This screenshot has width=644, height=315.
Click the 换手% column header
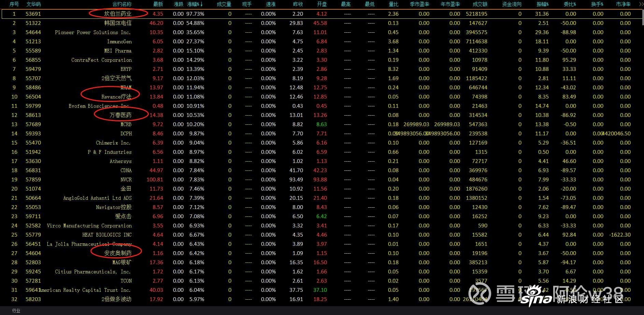coord(597,4)
